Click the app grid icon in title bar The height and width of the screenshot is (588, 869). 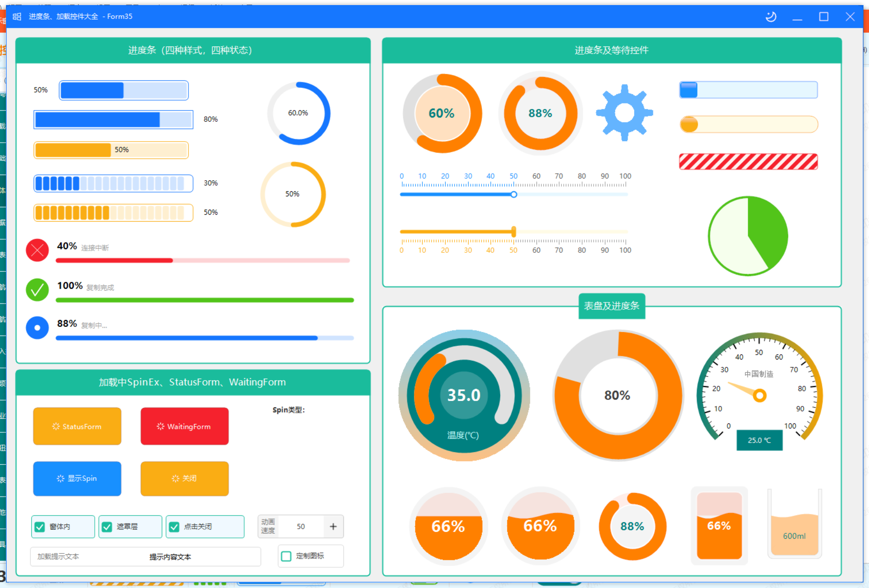pyautogui.click(x=17, y=17)
